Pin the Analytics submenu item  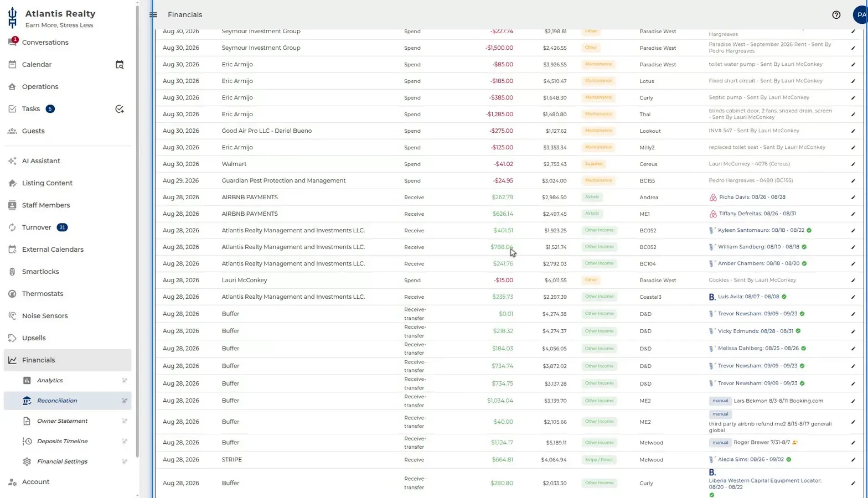[125, 381]
